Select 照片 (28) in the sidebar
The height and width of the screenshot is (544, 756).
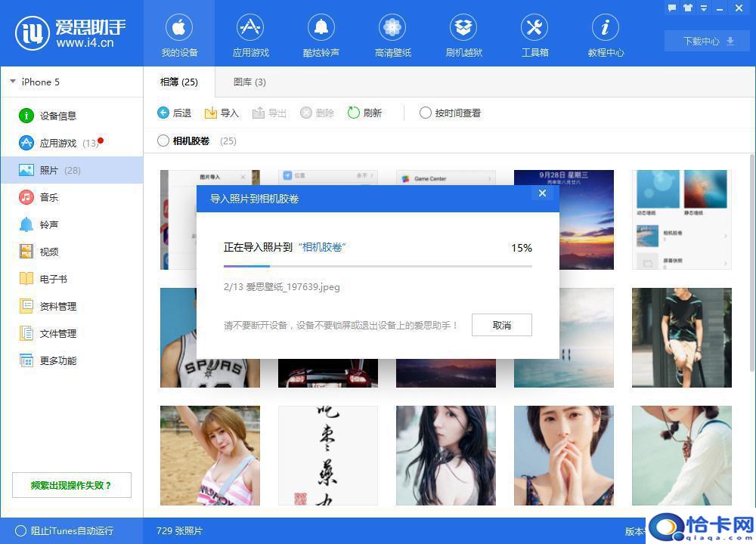click(71, 170)
